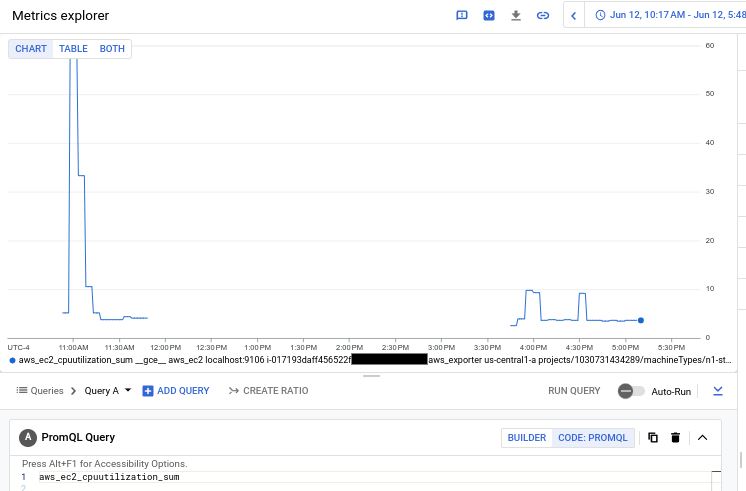
Task: Click the Run Query button
Action: pyautogui.click(x=574, y=391)
